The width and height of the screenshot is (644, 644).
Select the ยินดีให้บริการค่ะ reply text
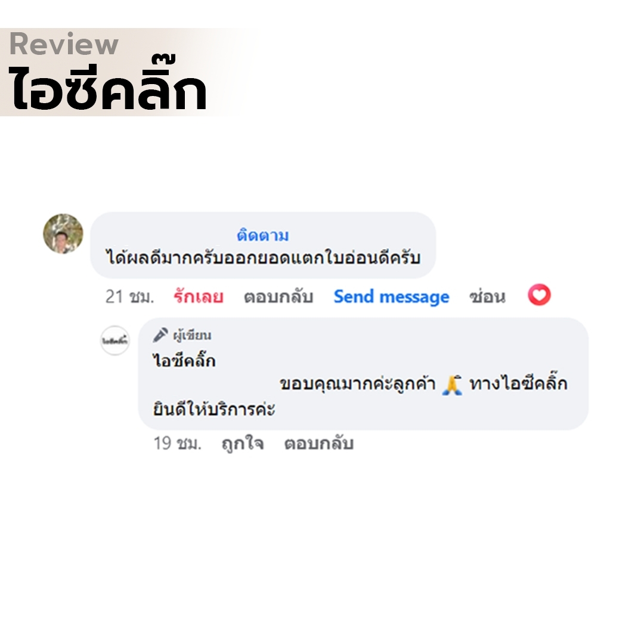point(214,409)
